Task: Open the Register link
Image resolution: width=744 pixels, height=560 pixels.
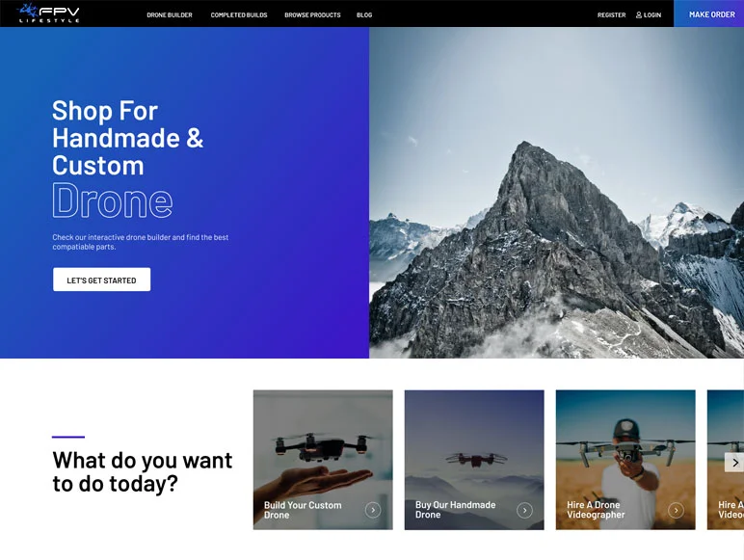Action: pyautogui.click(x=611, y=14)
